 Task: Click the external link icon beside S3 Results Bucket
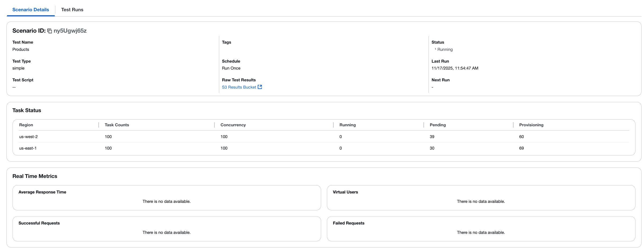(x=260, y=87)
